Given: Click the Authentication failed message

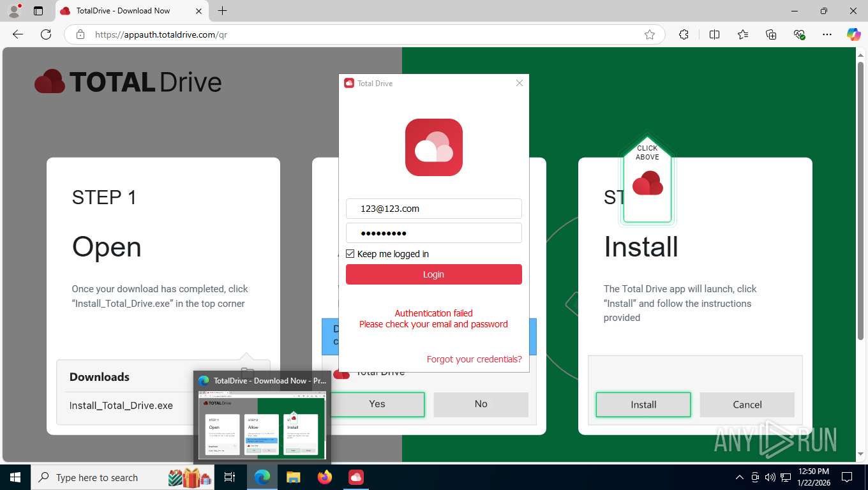Looking at the screenshot, I should [433, 318].
